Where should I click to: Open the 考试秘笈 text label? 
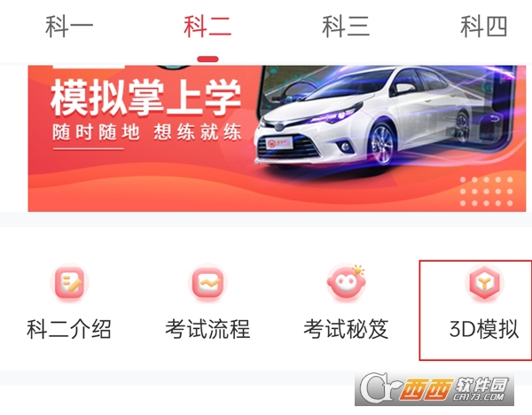tap(346, 329)
